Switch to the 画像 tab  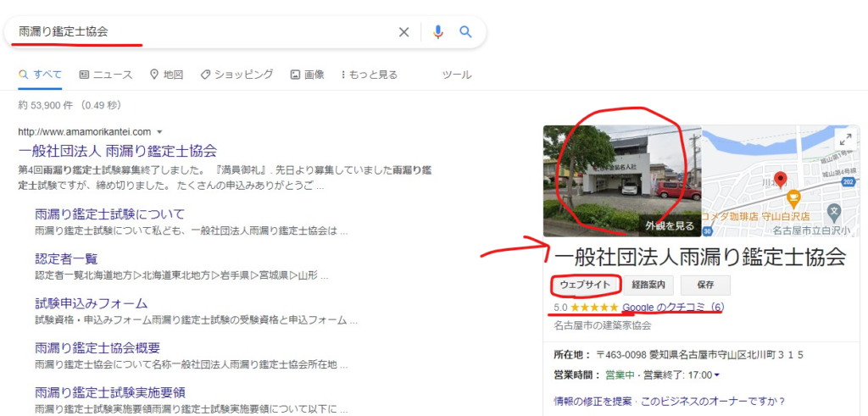[307, 75]
